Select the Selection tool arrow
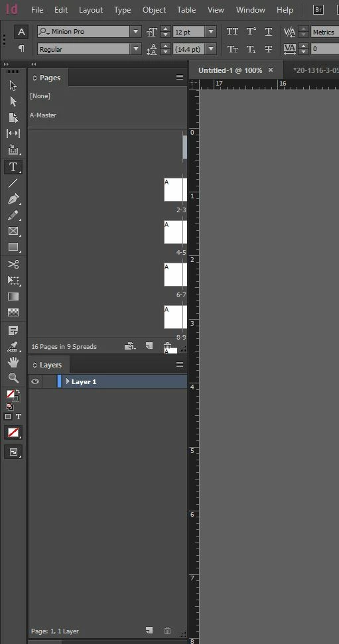The height and width of the screenshot is (644, 339). coord(13,86)
